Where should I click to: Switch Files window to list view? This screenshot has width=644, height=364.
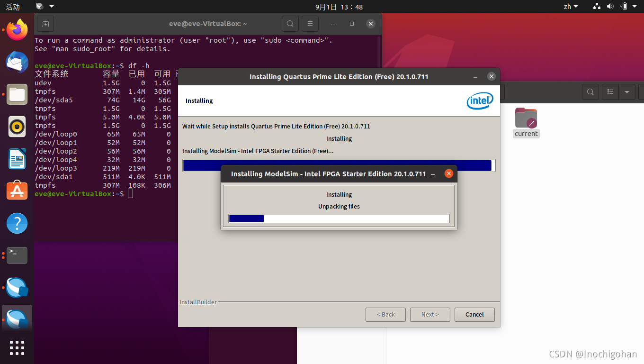610,92
